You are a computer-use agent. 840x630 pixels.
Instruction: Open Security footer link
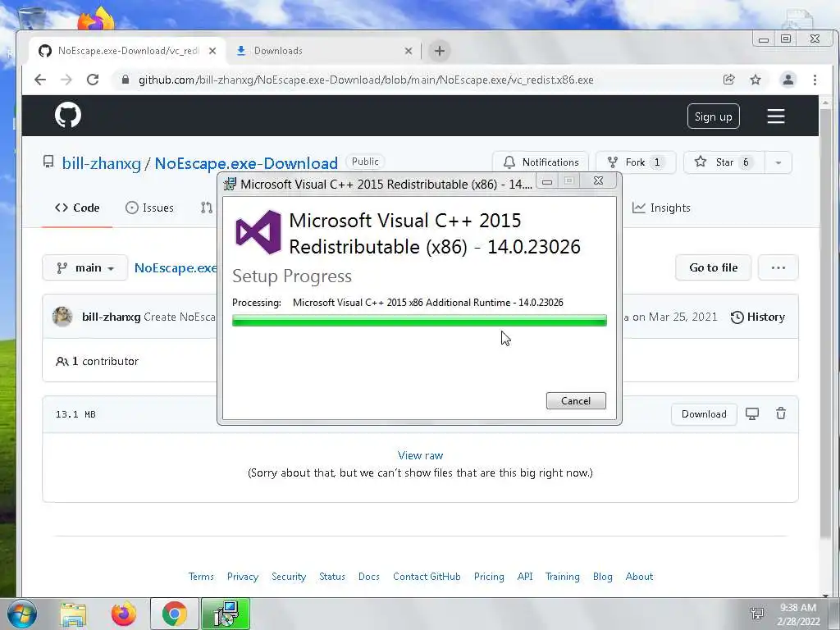coord(289,577)
